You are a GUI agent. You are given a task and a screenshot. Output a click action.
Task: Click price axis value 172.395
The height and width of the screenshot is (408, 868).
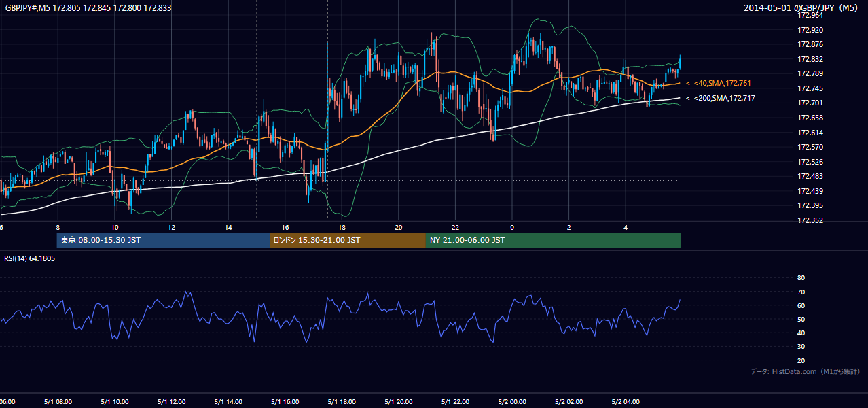810,205
